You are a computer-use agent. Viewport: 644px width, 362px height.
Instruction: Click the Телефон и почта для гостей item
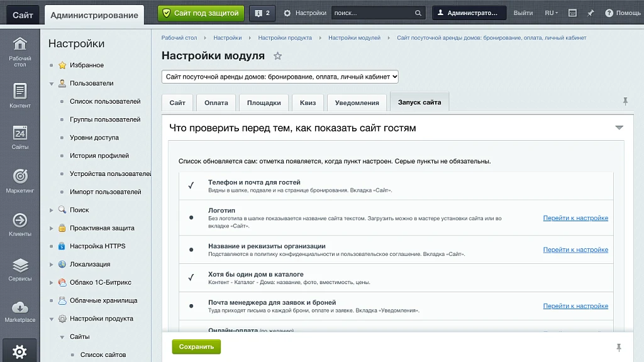point(396,186)
